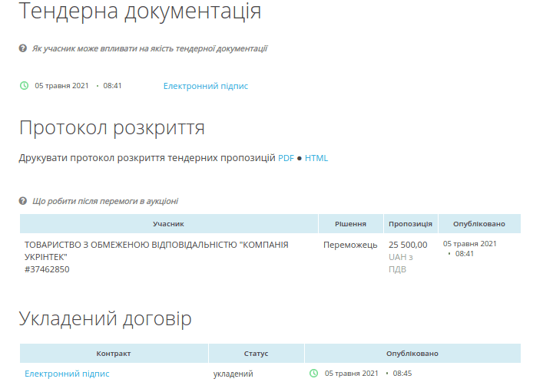
Task: Open the HTML version of disclosure protocol
Action: point(316,158)
